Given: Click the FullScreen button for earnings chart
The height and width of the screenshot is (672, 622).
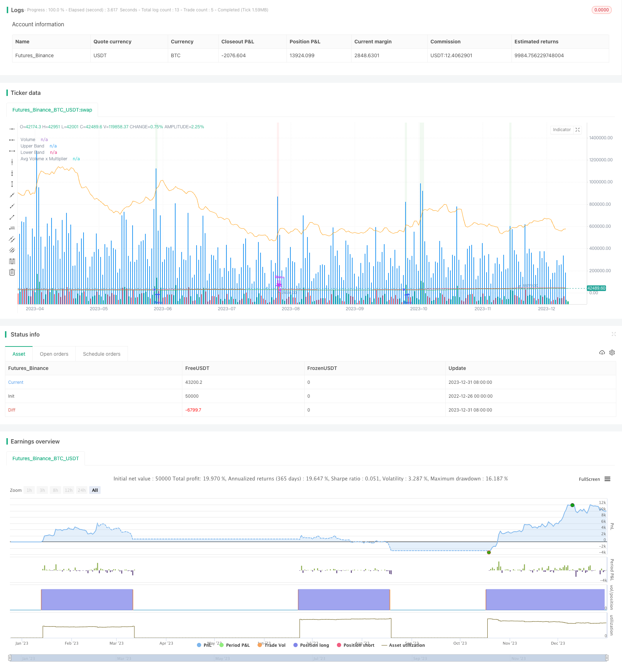Looking at the screenshot, I should [589, 479].
